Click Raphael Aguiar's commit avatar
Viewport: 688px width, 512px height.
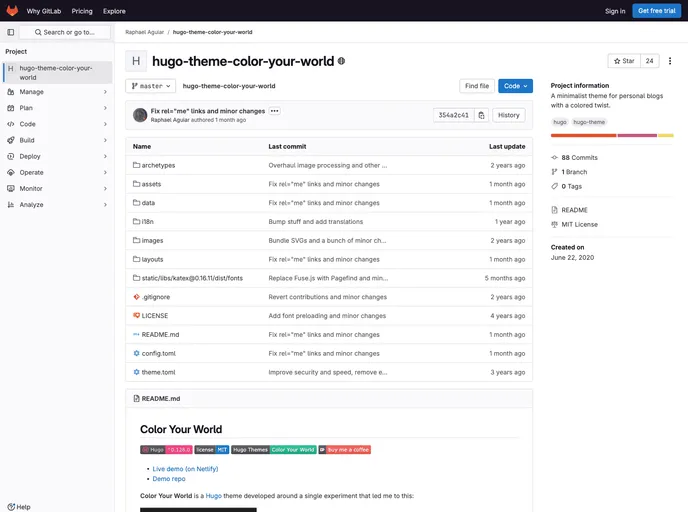140,115
